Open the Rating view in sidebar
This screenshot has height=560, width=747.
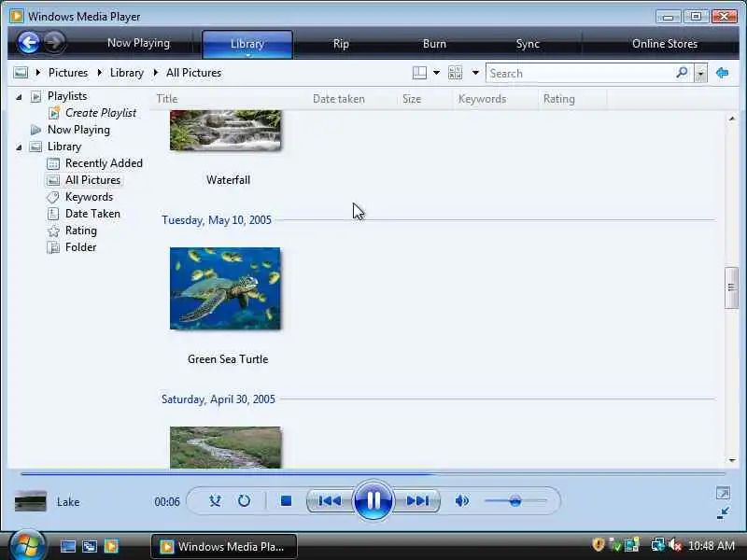pos(81,231)
